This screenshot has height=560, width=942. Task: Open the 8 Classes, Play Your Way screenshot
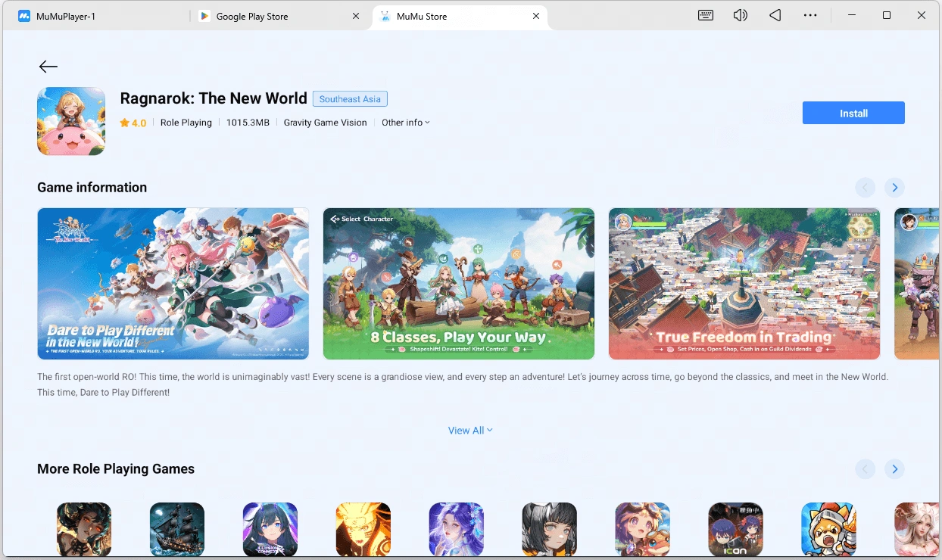click(x=459, y=284)
